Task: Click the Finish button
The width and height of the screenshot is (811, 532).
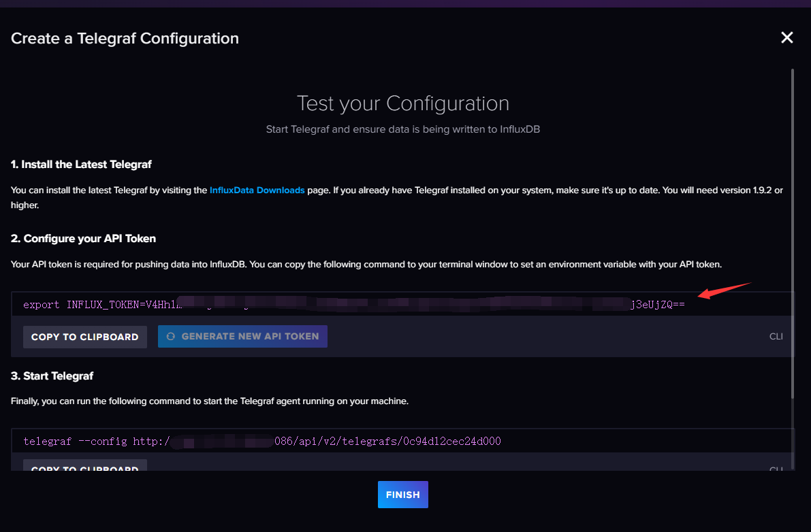Action: coord(403,495)
